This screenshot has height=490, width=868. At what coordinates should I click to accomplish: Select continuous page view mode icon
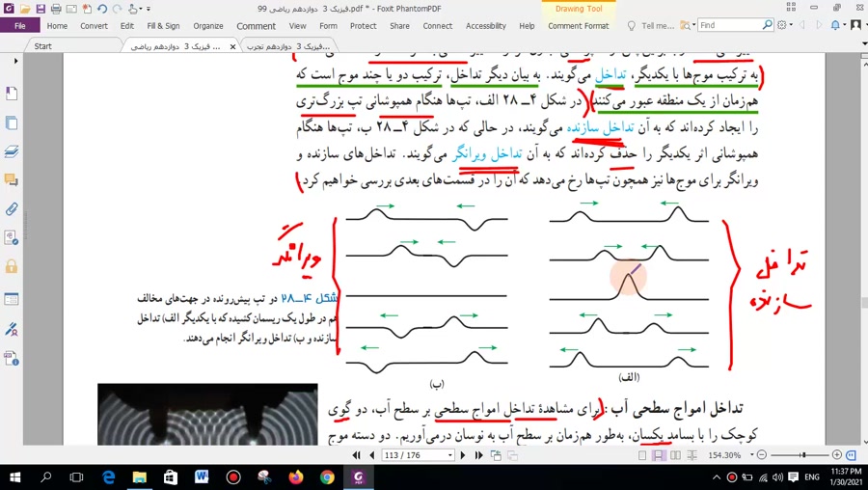pos(659,455)
